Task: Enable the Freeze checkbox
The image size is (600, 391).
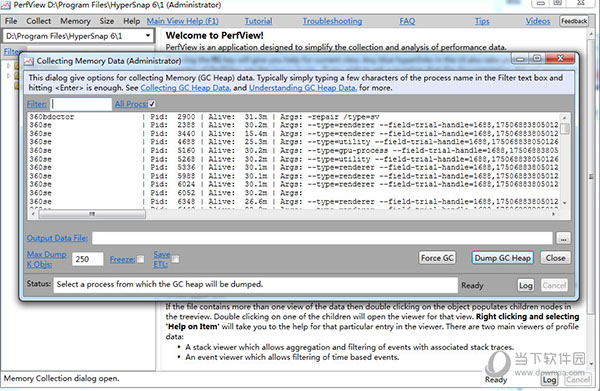Action: click(141, 259)
